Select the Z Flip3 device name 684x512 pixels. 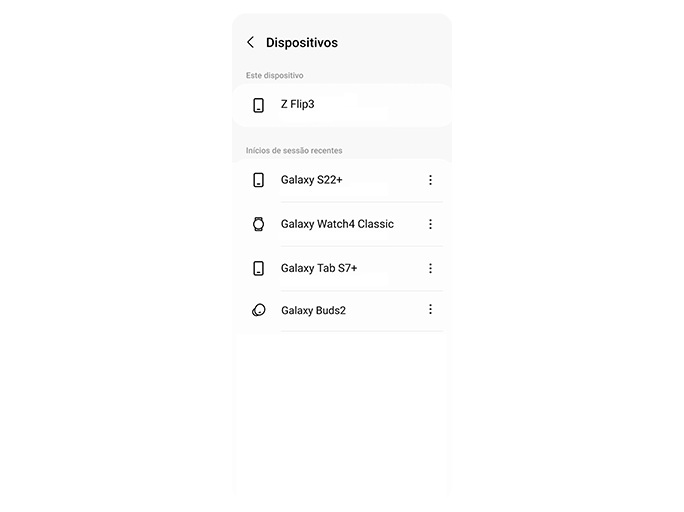tap(297, 104)
